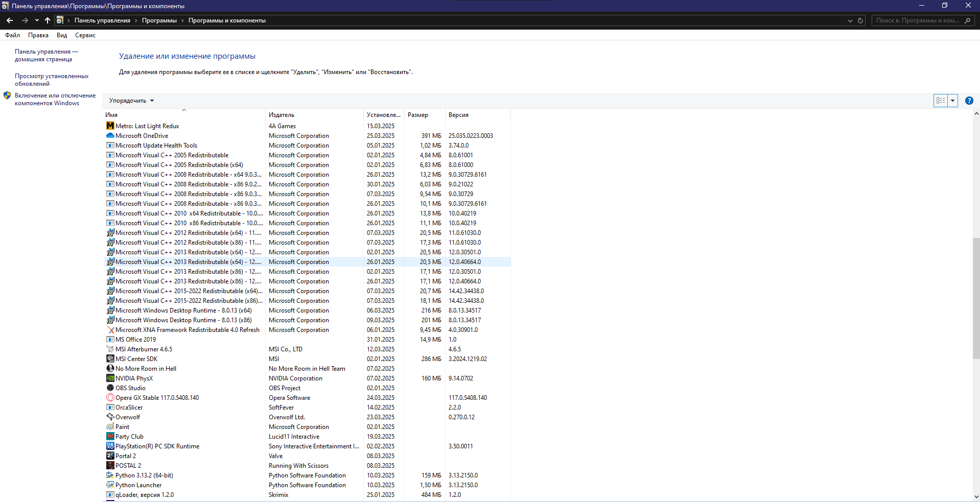The width and height of the screenshot is (980, 502).
Task: Click the Sony Interactive Entertainment publisher cell
Action: [x=314, y=446]
